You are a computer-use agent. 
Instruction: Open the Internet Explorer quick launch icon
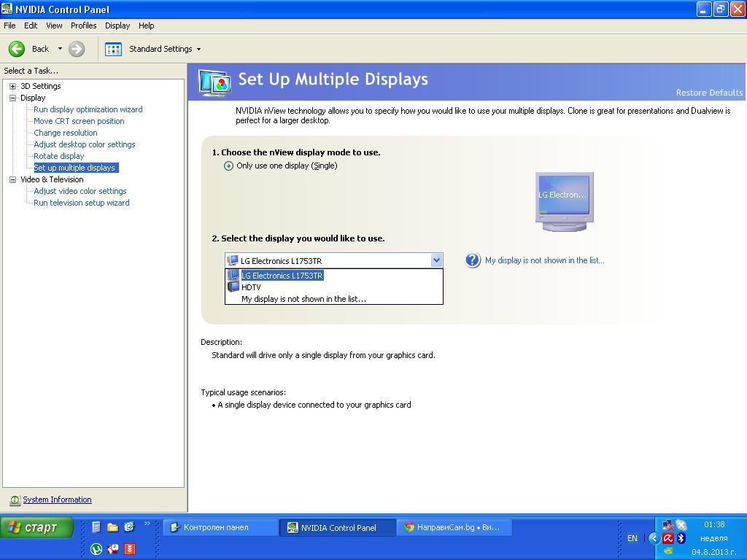pos(130,526)
